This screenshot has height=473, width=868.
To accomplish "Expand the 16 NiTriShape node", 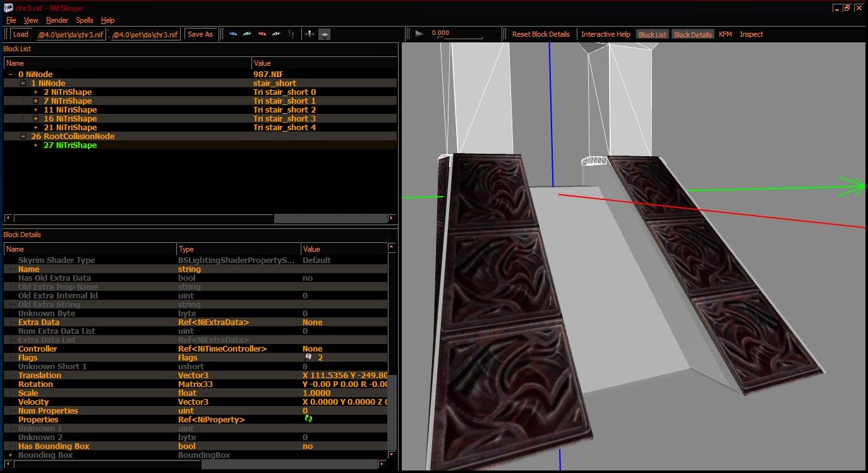I will click(36, 118).
